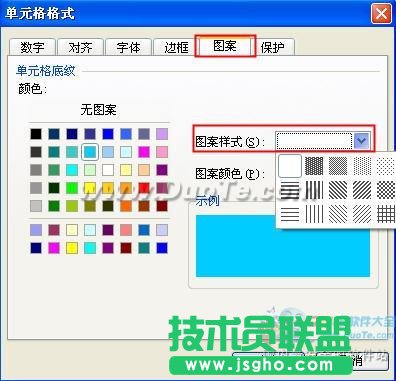The width and height of the screenshot is (396, 381).
Task: Pick the thick horizontal stripe pattern
Action: 290,190
